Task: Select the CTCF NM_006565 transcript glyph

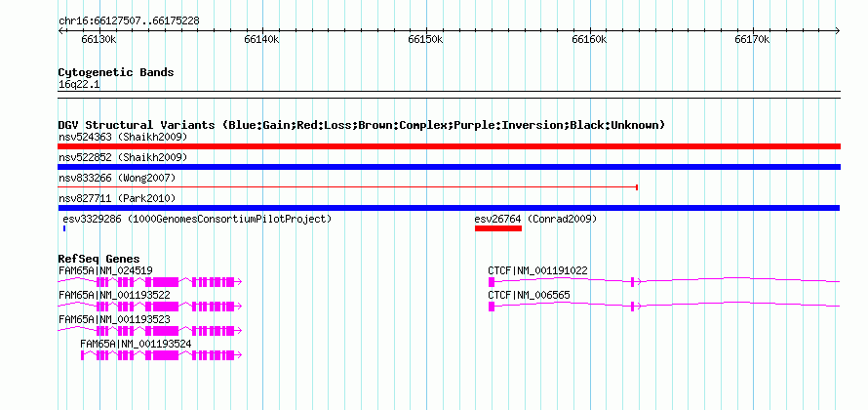Action: click(664, 306)
